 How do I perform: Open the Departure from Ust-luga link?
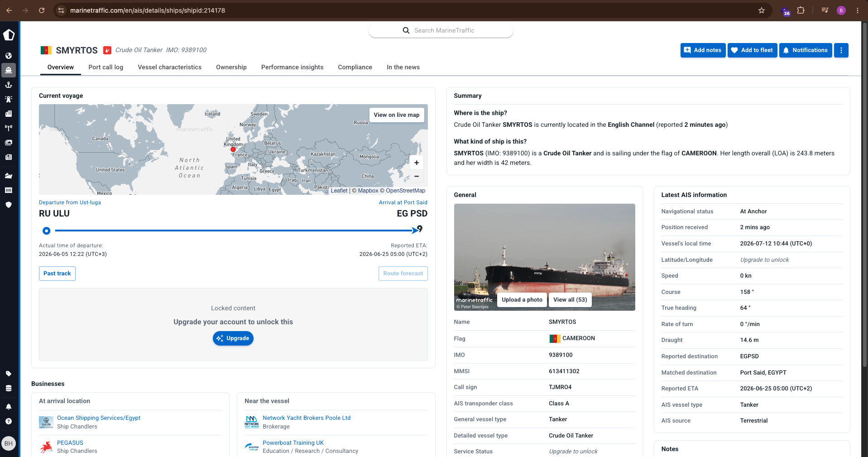[x=70, y=202]
